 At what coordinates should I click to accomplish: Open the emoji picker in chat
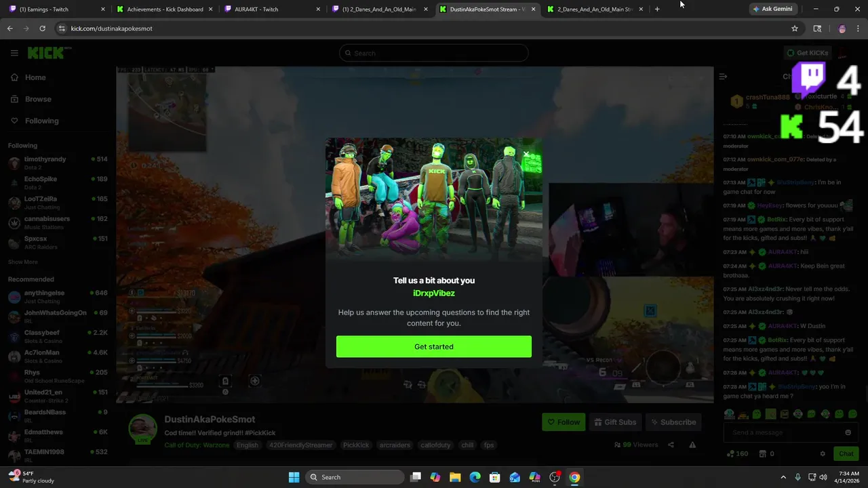coord(848,432)
